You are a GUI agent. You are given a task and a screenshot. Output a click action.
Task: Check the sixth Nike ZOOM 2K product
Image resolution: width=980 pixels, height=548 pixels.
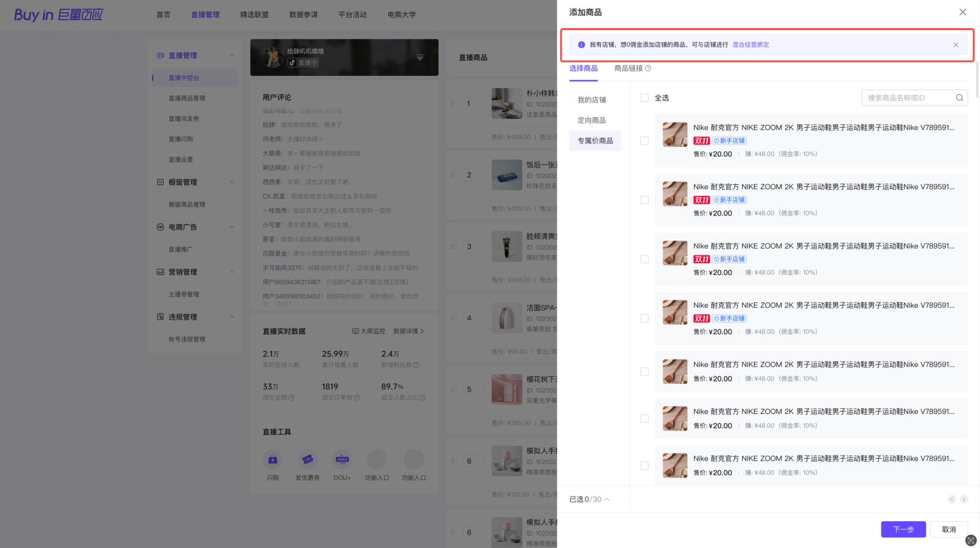pos(644,419)
